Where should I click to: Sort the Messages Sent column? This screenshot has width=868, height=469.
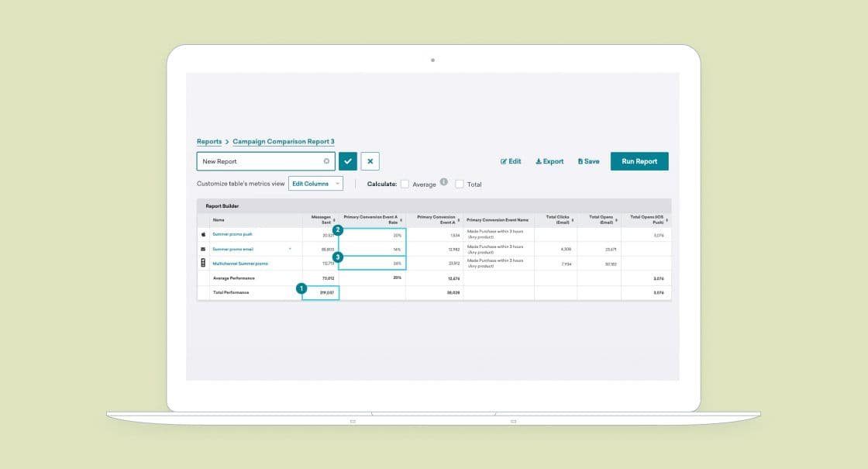coord(333,220)
